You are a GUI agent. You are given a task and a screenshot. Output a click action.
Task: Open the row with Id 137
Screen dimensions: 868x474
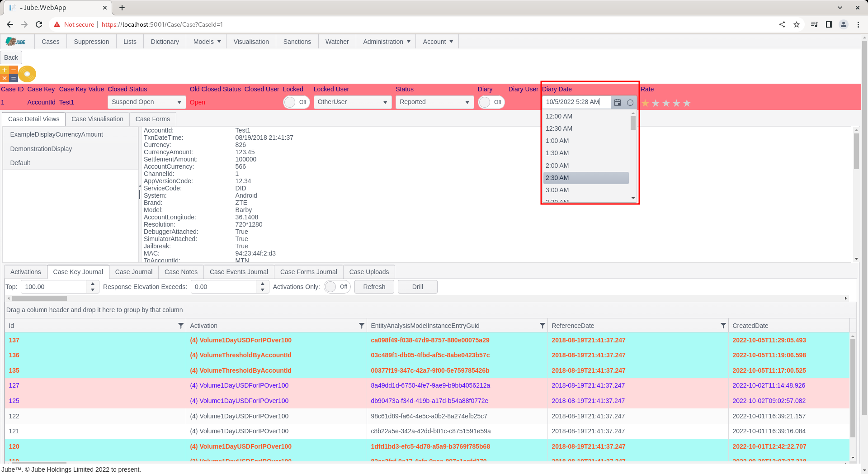click(427, 340)
